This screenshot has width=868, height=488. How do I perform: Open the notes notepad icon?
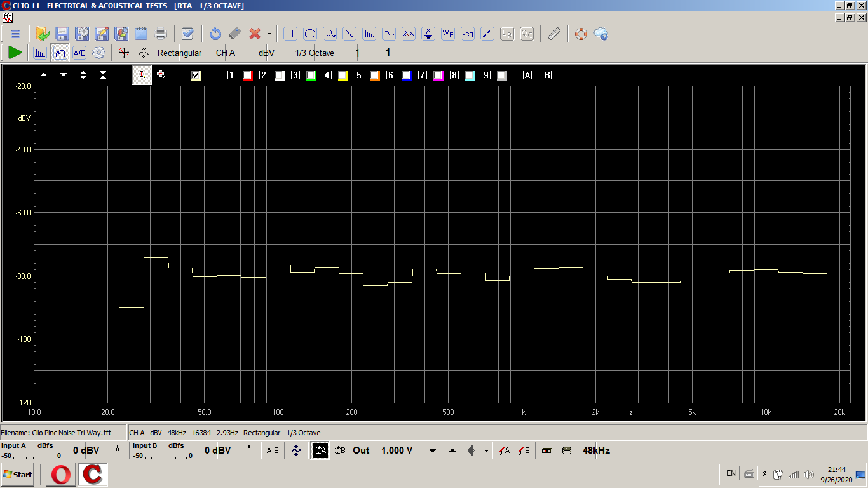pos(141,34)
